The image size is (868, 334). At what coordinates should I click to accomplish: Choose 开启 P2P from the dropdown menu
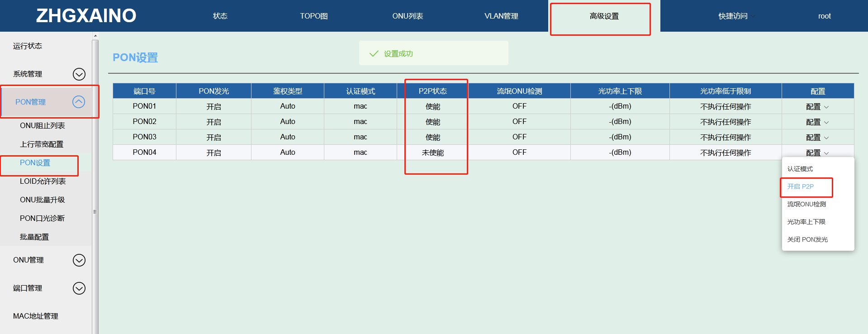[800, 186]
